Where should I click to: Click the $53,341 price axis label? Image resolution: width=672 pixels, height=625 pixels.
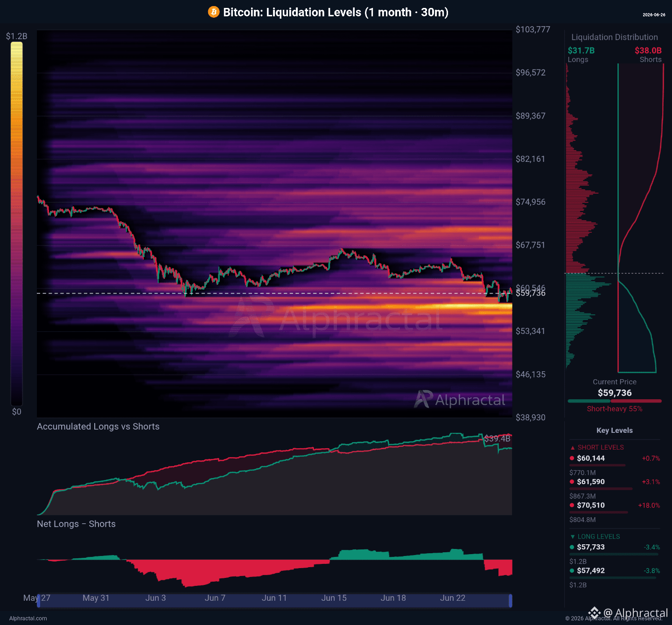coord(531,331)
